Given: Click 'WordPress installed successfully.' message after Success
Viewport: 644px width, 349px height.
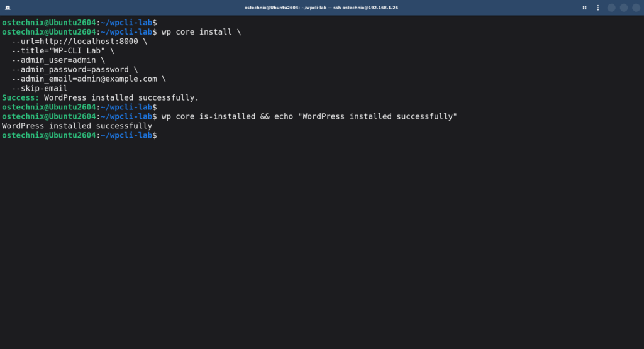Looking at the screenshot, I should 121,97.
